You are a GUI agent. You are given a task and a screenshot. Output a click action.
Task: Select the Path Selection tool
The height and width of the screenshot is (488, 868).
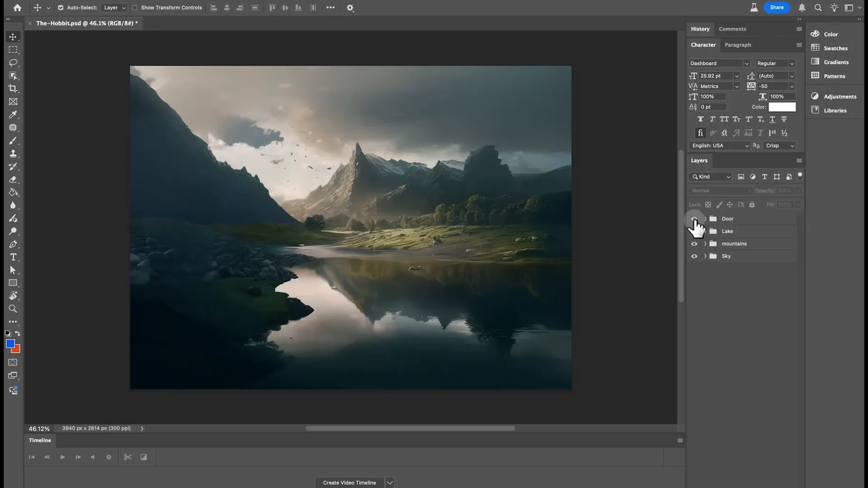click(13, 270)
